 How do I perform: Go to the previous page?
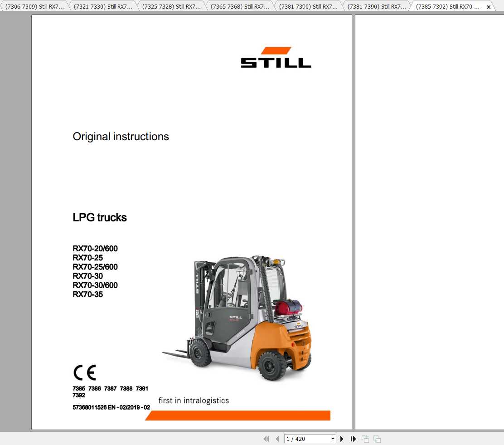click(x=277, y=439)
